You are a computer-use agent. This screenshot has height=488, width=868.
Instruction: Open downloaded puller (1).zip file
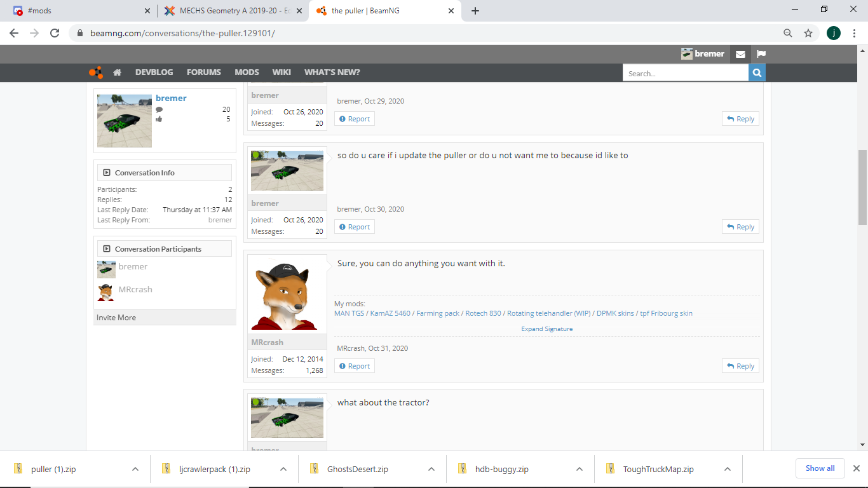(x=53, y=469)
